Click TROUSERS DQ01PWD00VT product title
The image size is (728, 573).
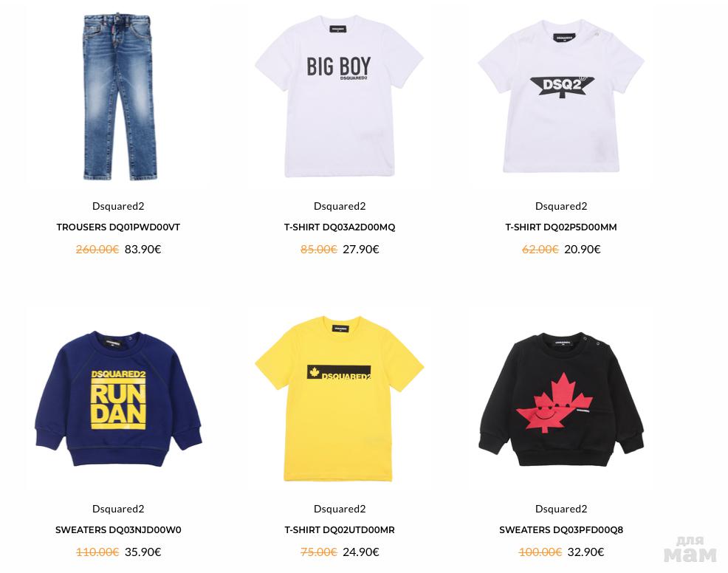click(x=118, y=227)
